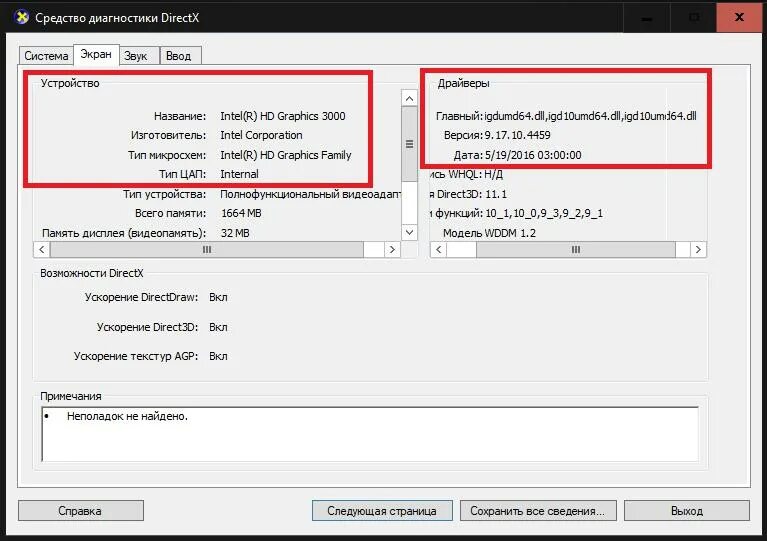Click the Ускорение текстур AGP status Вкл
Viewport: 767px width, 541px height.
(218, 356)
